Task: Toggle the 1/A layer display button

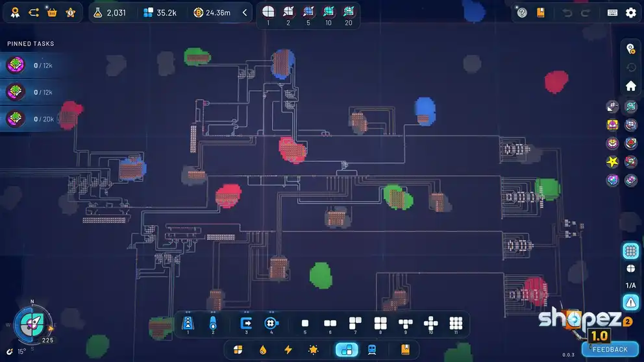Action: click(x=630, y=285)
